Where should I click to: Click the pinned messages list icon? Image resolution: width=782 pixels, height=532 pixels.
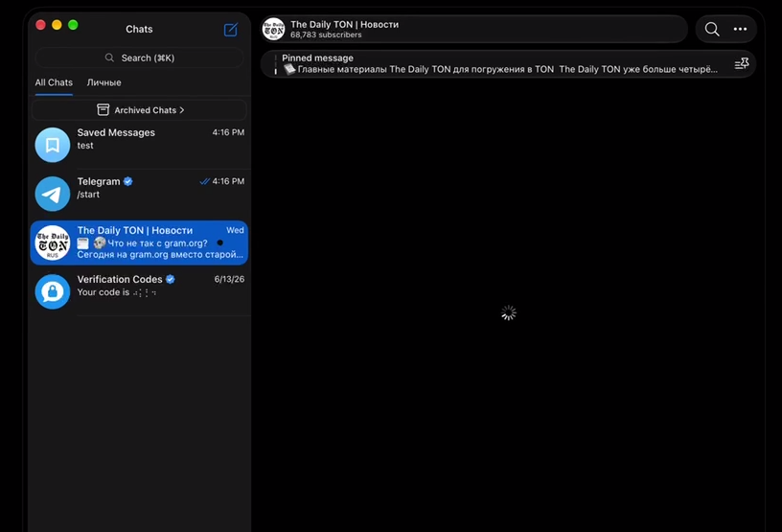[742, 64]
